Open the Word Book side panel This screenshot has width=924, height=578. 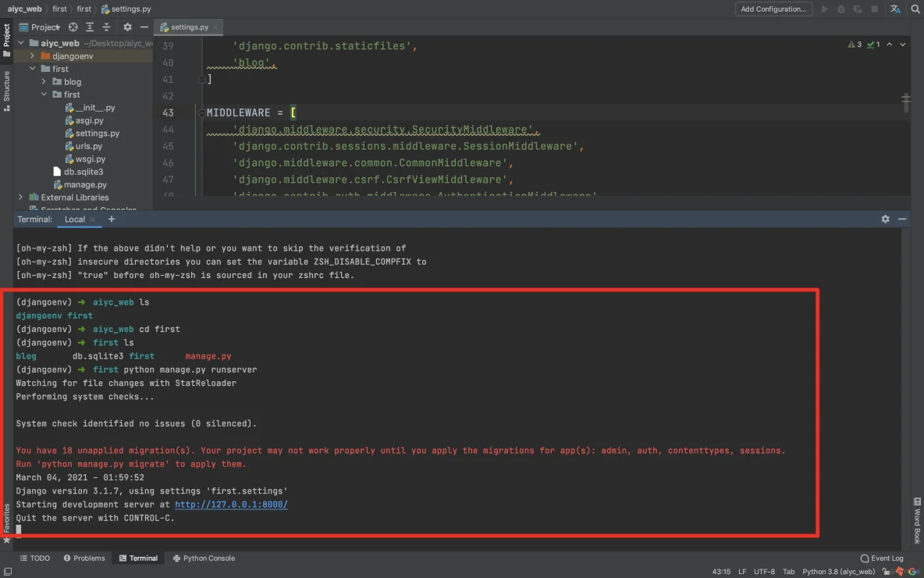click(917, 522)
